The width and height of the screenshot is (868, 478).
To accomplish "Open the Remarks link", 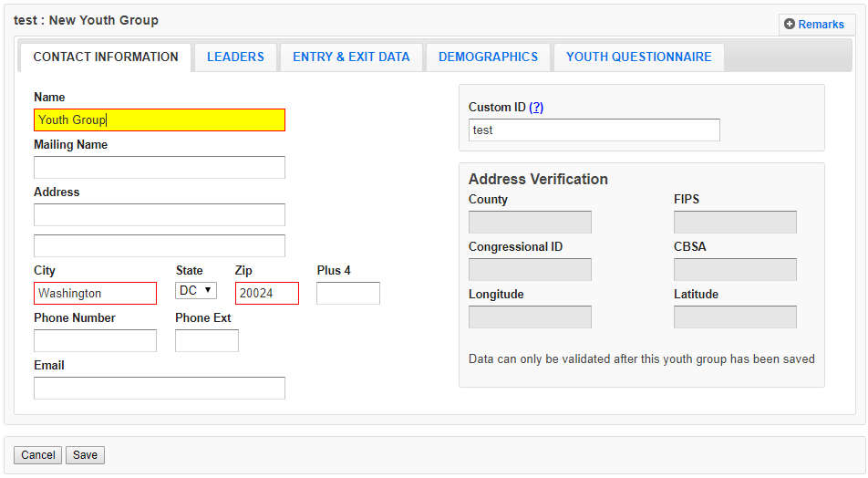I will click(x=821, y=25).
